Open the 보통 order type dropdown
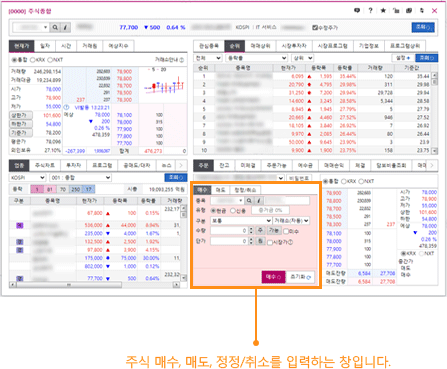The width and height of the screenshot is (447, 369). [241, 221]
